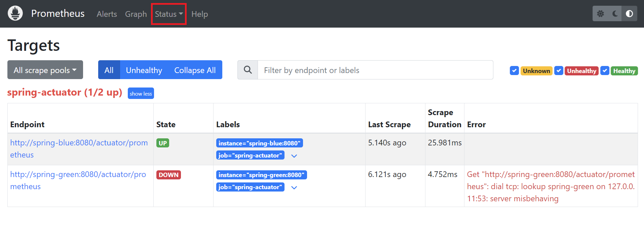Click job label in spring-green row
644x242 pixels.
coord(250,187)
